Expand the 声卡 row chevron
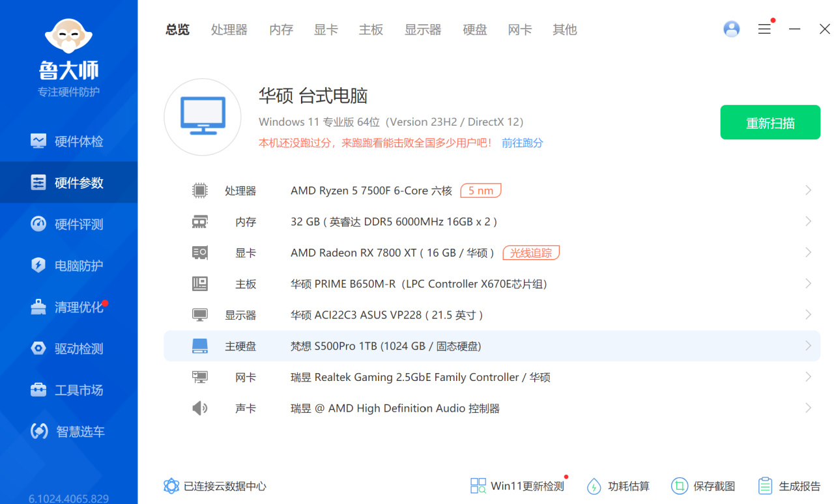 click(x=808, y=408)
